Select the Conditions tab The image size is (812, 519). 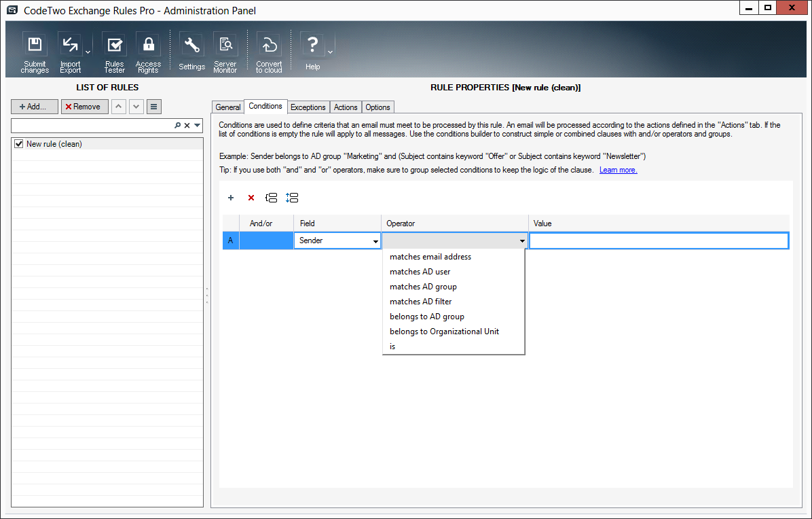(265, 106)
